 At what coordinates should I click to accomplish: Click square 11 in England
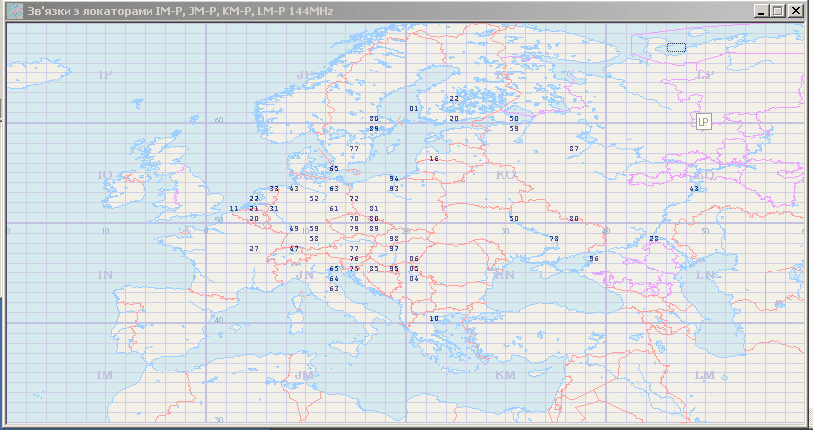[x=234, y=208]
